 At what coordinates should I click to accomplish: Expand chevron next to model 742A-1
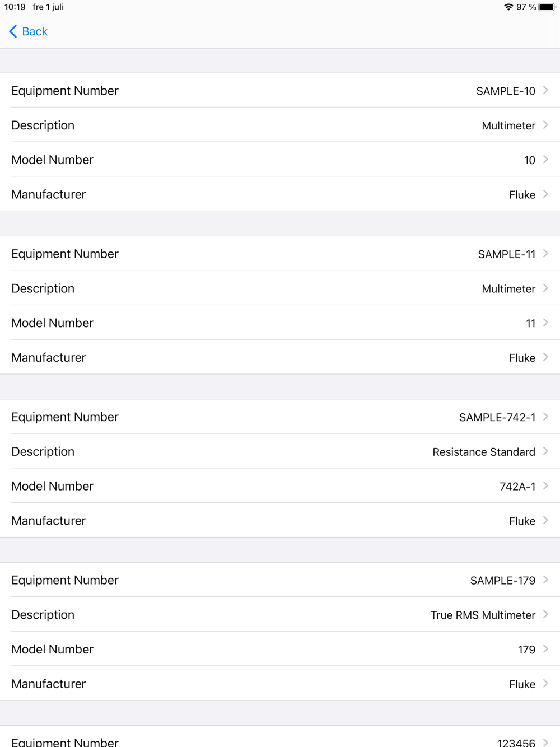(545, 486)
